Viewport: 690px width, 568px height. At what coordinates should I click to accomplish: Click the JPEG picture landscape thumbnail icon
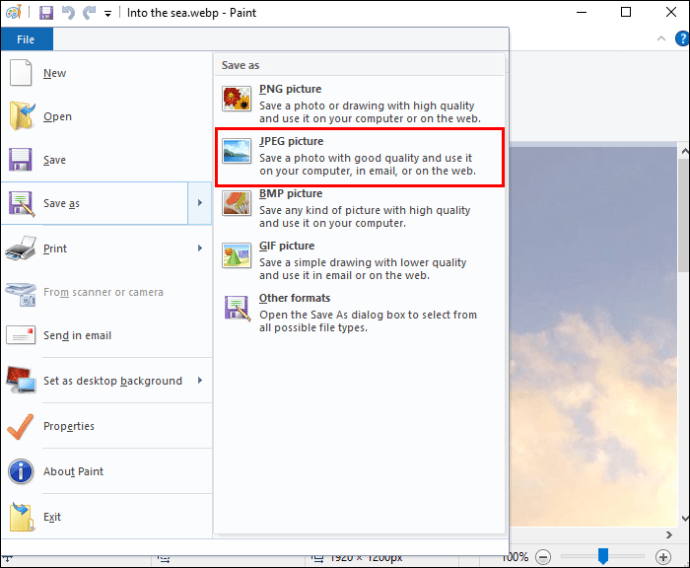(x=236, y=151)
